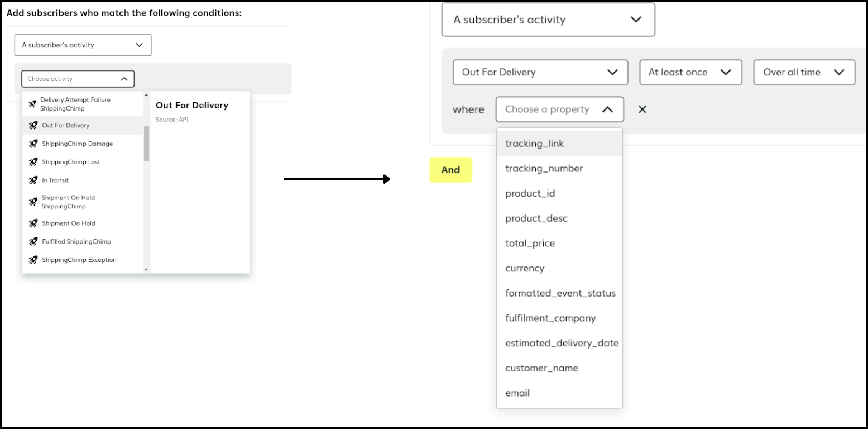Remove the where condition with X icon

[642, 109]
